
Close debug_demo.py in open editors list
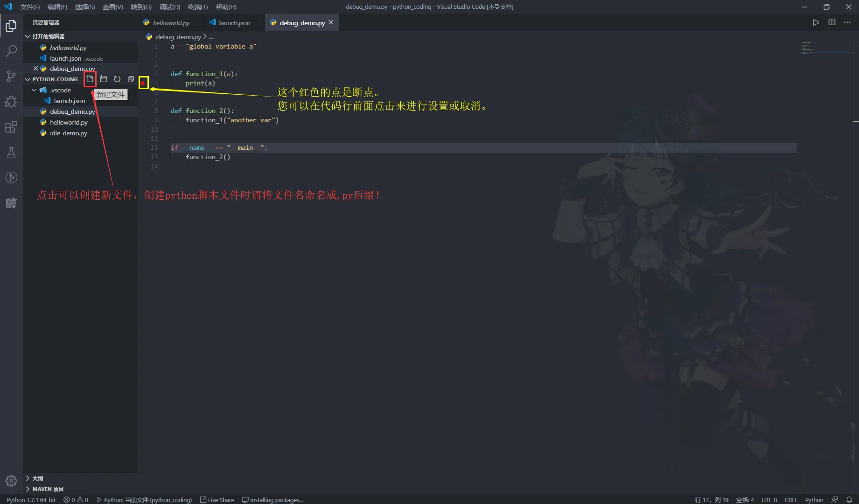pos(35,69)
